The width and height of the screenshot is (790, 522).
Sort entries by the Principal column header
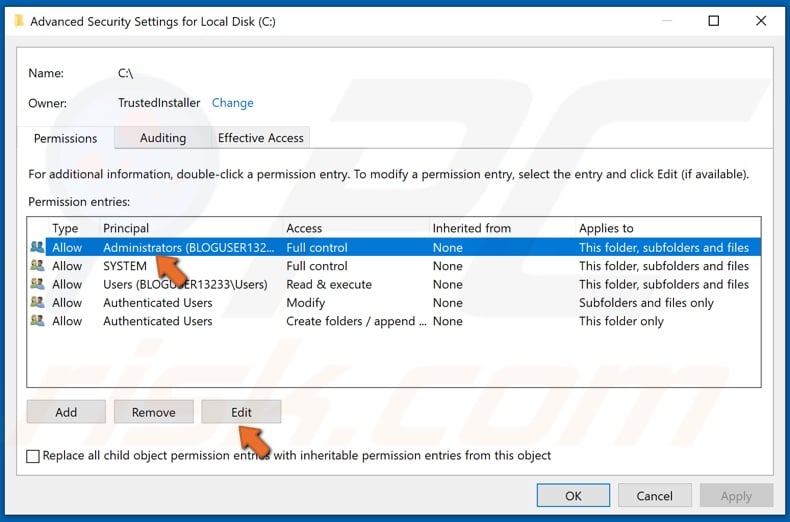pos(126,228)
